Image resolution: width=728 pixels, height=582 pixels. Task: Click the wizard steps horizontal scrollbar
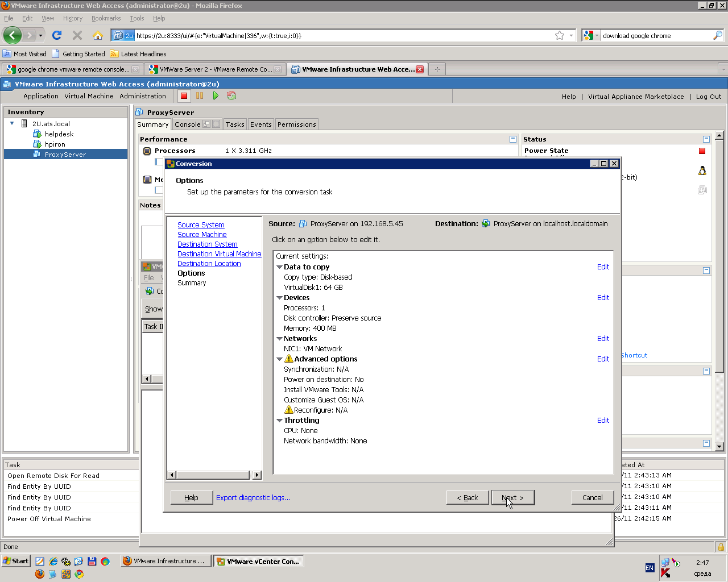[214, 475]
